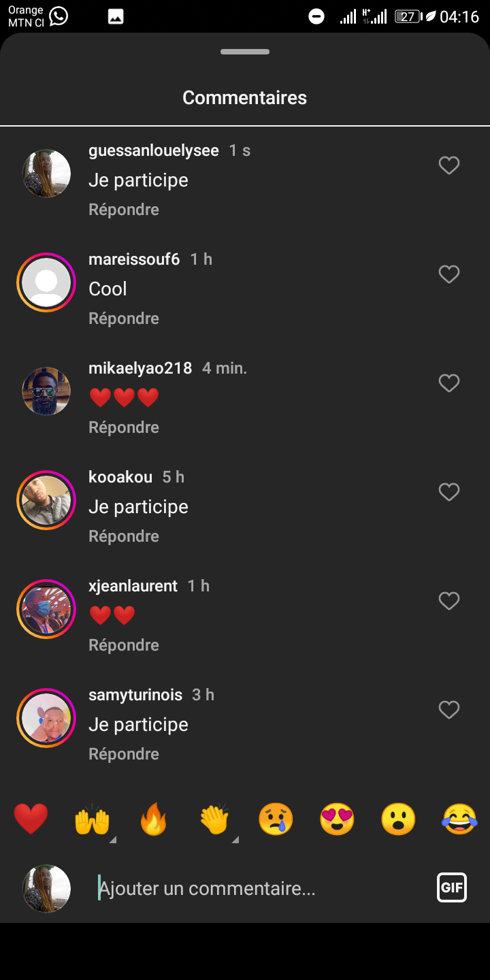Open WhatsApp notification in status bar

pos(59,16)
